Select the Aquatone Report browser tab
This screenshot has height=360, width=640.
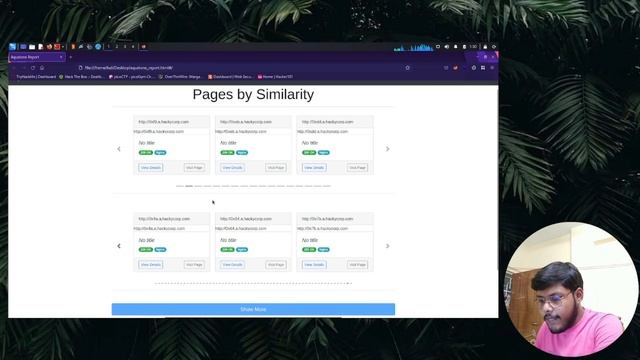click(37, 57)
